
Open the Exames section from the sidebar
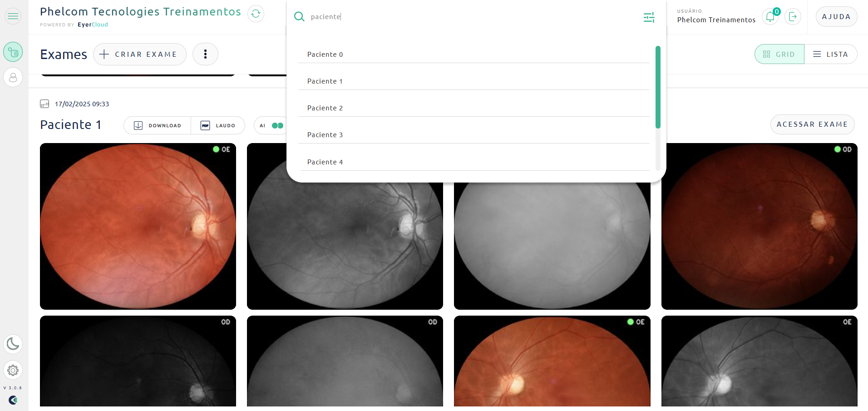[x=13, y=52]
